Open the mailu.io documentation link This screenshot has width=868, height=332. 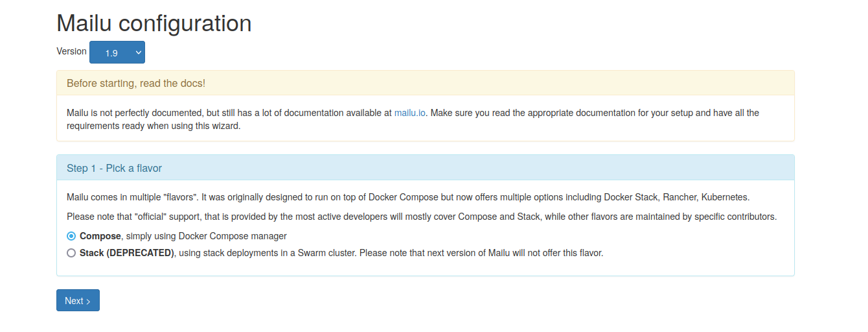click(410, 113)
